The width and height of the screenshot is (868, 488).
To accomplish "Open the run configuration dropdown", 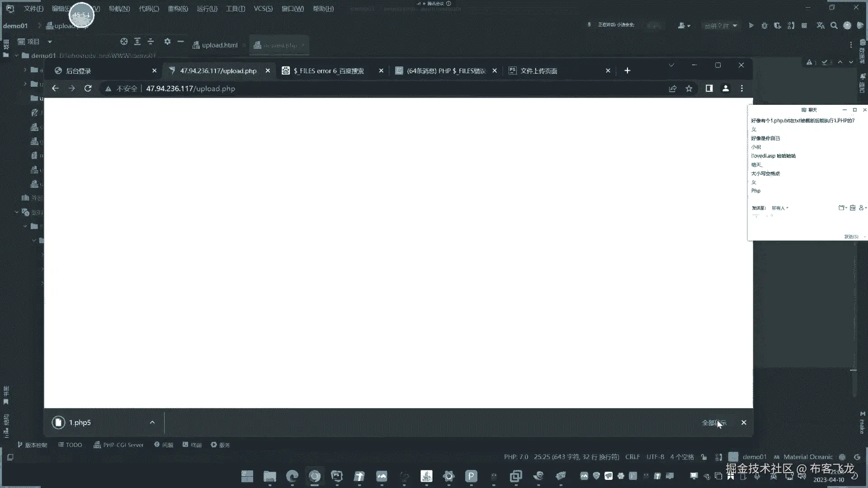I will pos(721,26).
